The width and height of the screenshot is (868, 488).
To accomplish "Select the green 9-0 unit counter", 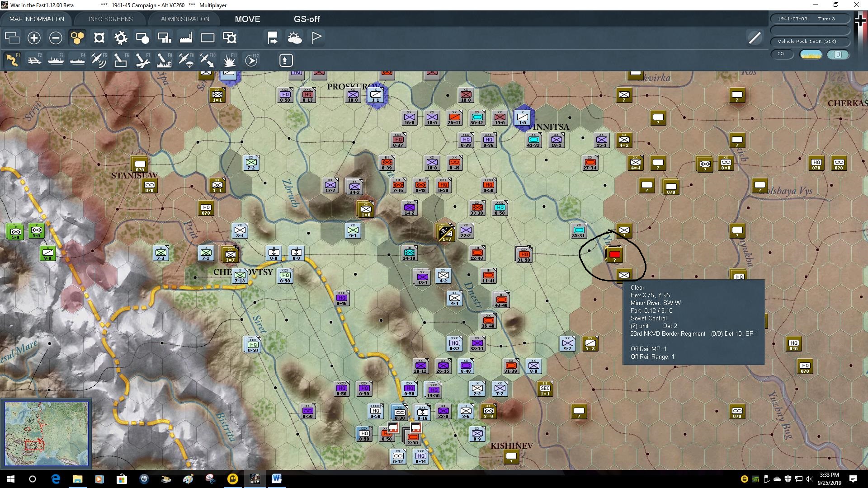I will pyautogui.click(x=47, y=253).
